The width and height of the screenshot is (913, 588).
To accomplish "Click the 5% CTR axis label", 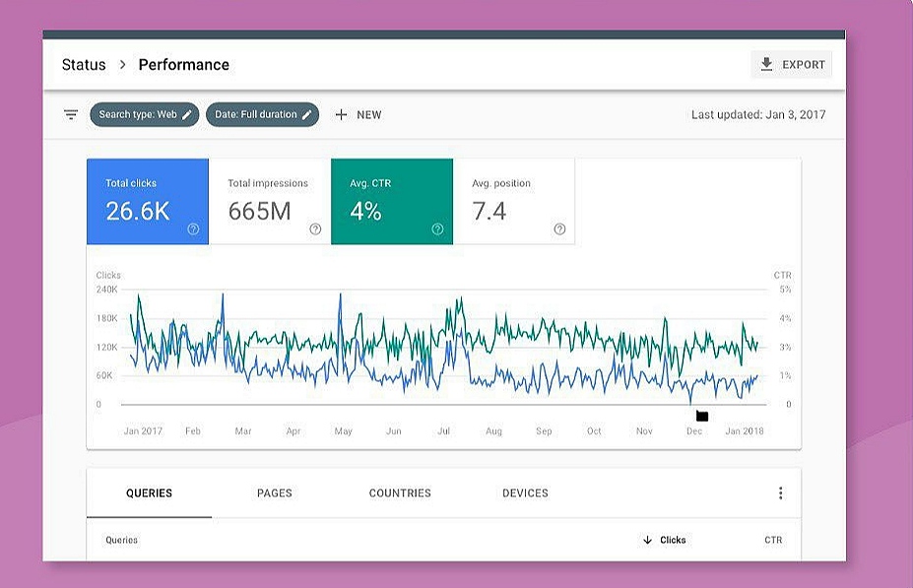I will click(786, 290).
